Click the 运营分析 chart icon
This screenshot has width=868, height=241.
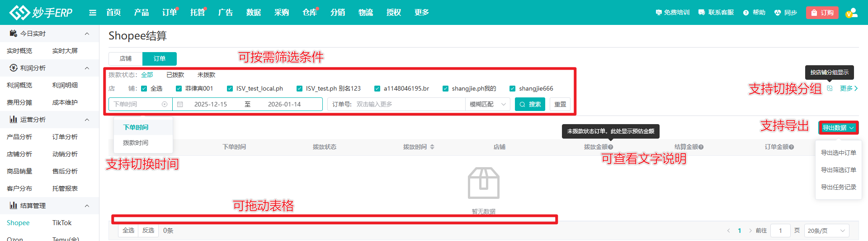(x=13, y=119)
